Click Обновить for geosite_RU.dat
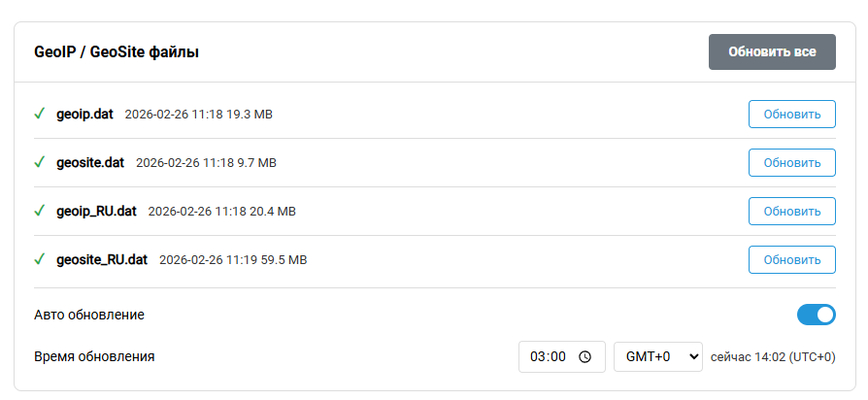 [791, 259]
